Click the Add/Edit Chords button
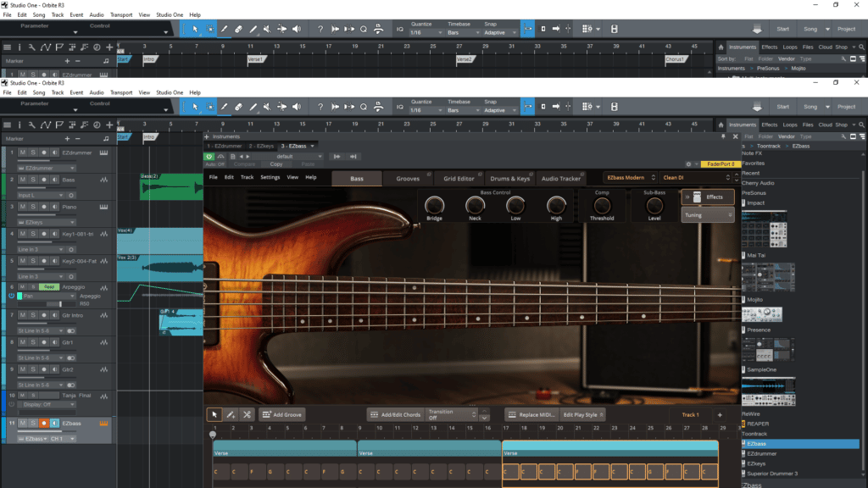Image resolution: width=868 pixels, height=488 pixels. click(x=395, y=414)
